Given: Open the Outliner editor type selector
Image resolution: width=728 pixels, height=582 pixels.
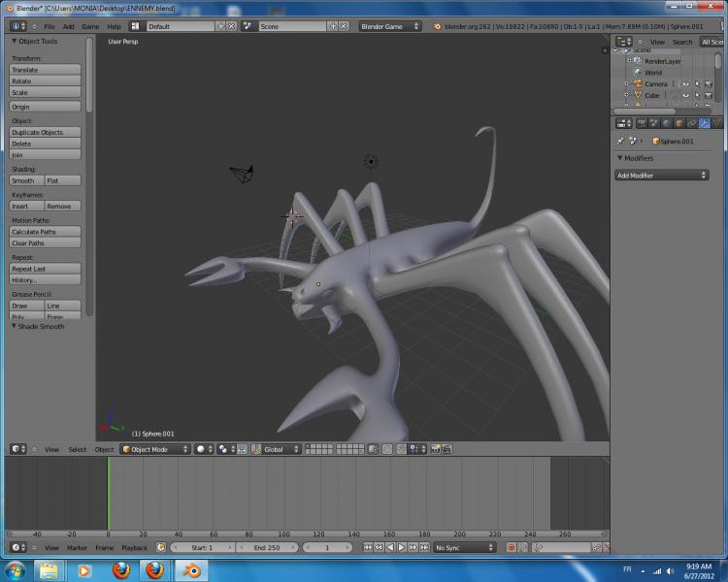Looking at the screenshot, I should 624,42.
